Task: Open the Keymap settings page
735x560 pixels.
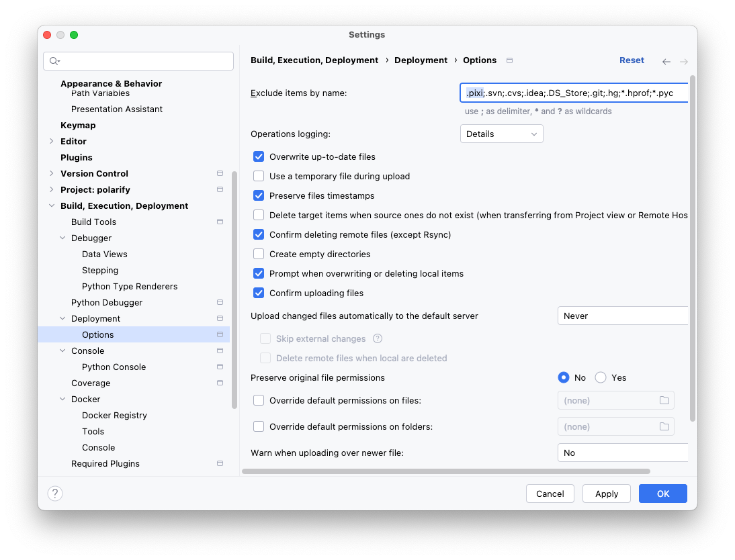Action: click(78, 125)
